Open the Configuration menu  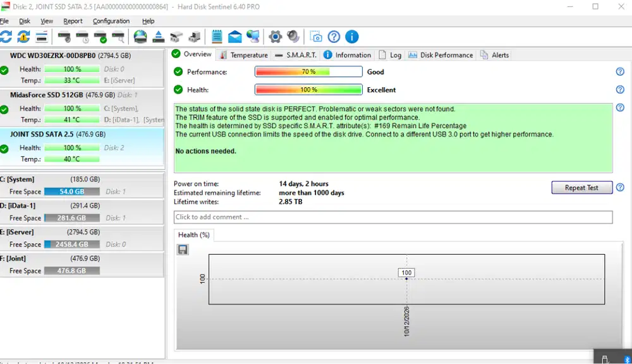coord(111,21)
